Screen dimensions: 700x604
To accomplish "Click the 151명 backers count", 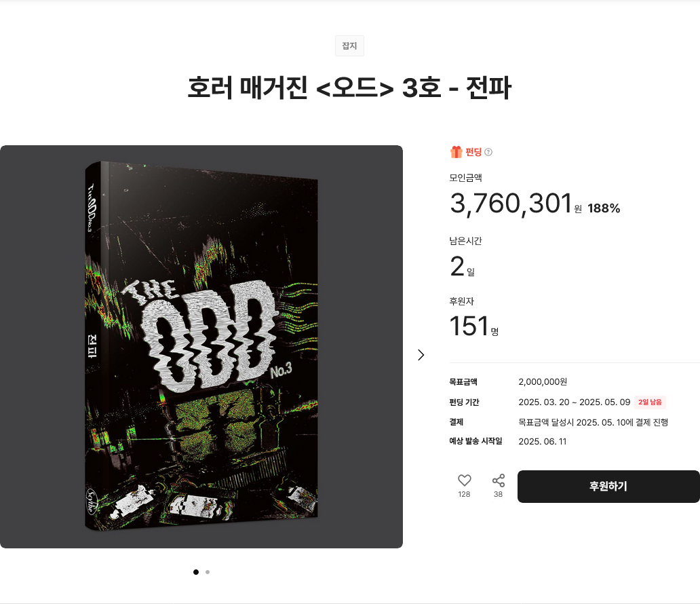I will (x=473, y=326).
